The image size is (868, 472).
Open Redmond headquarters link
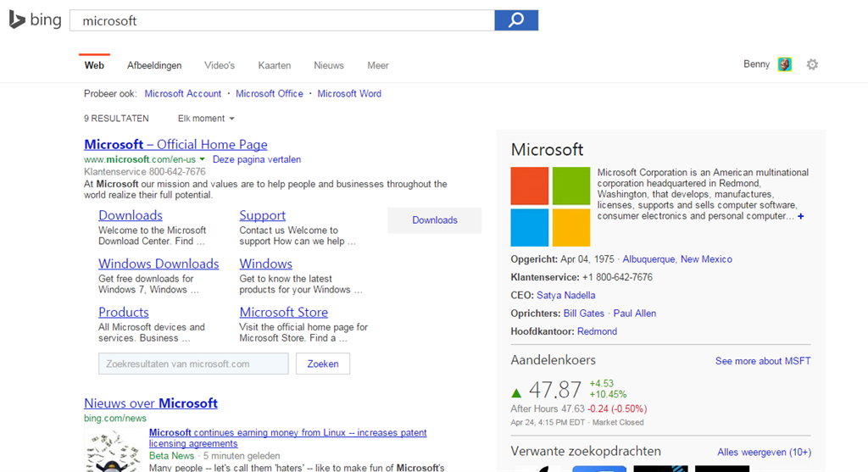[597, 331]
